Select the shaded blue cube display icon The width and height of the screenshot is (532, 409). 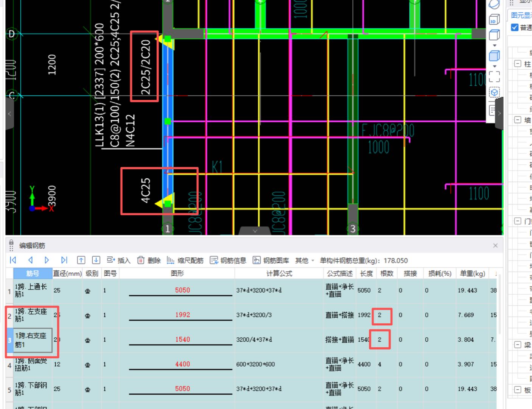(494, 56)
